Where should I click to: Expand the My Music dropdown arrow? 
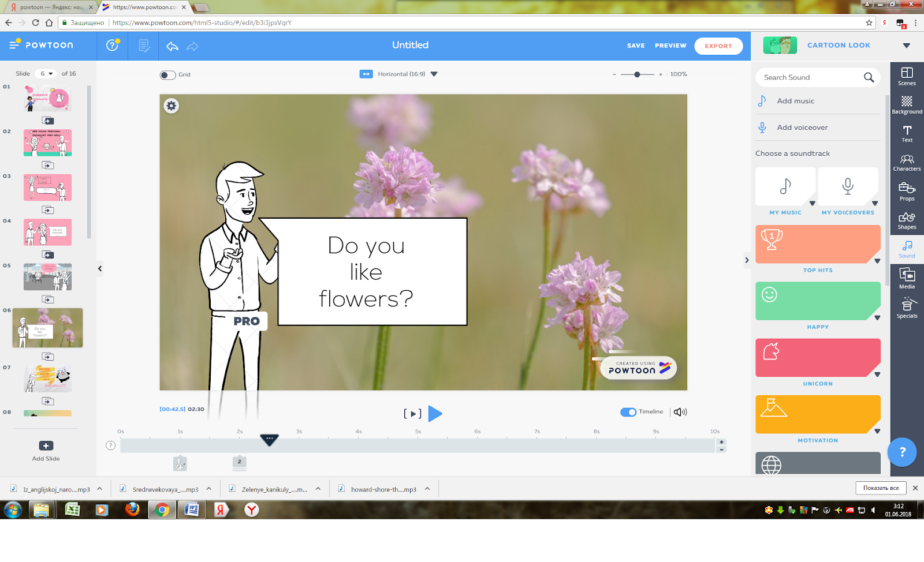[x=812, y=203]
